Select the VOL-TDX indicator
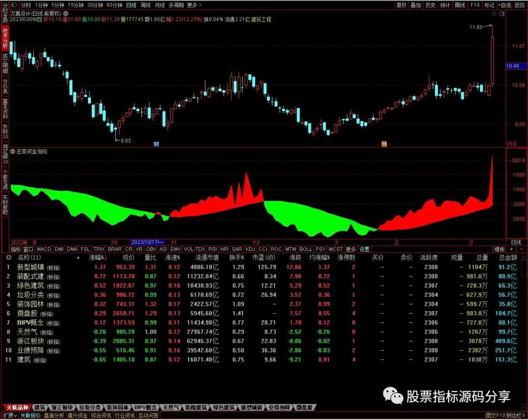The width and height of the screenshot is (528, 420). coord(194,249)
